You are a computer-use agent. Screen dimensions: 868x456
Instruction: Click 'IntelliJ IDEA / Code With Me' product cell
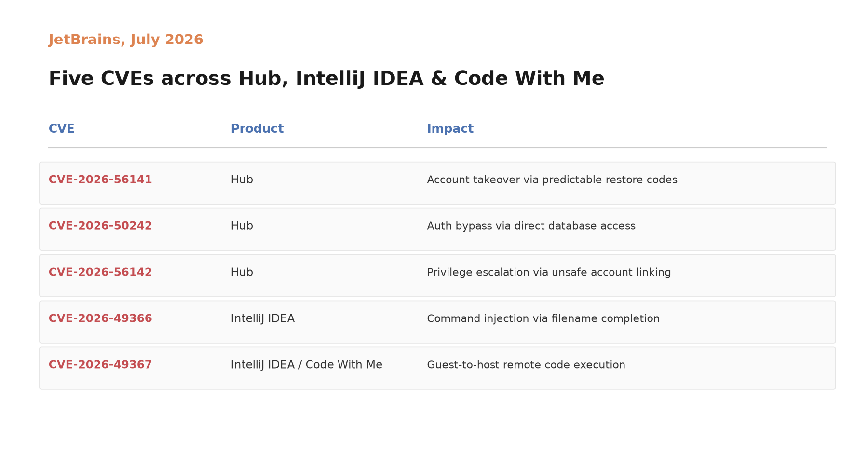click(307, 365)
